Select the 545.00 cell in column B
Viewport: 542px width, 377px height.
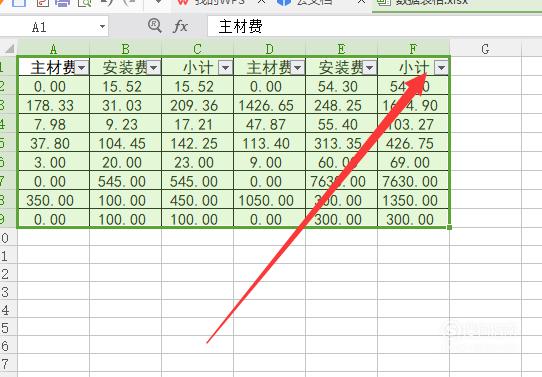point(125,181)
